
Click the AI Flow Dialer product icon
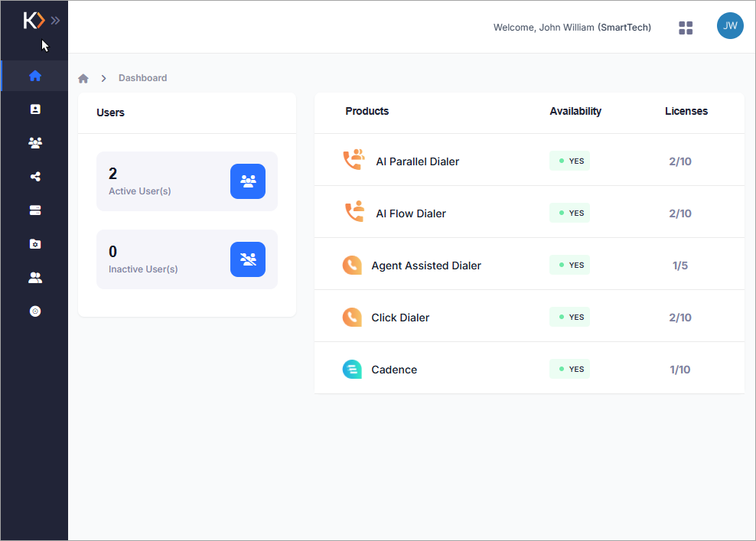pos(354,212)
